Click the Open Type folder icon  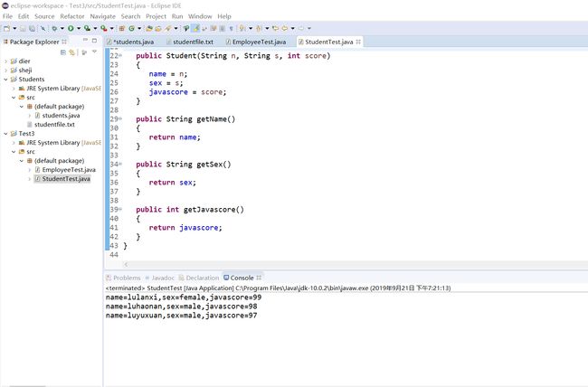point(149,29)
